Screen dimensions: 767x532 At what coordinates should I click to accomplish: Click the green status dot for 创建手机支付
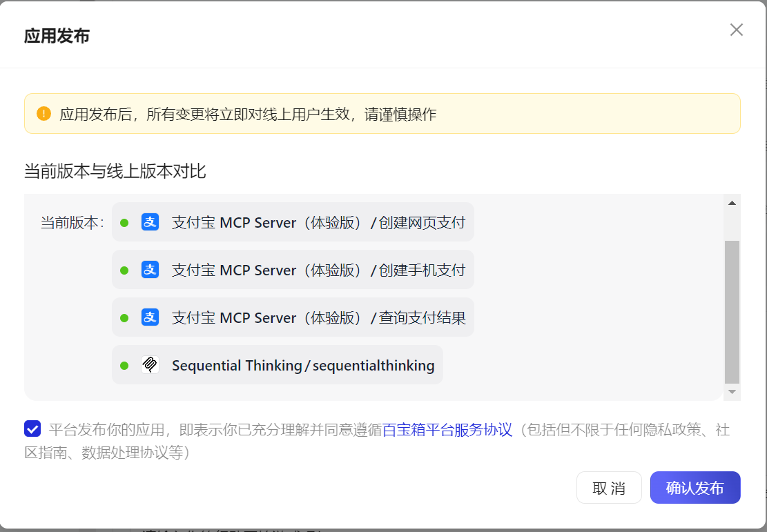[x=124, y=270]
